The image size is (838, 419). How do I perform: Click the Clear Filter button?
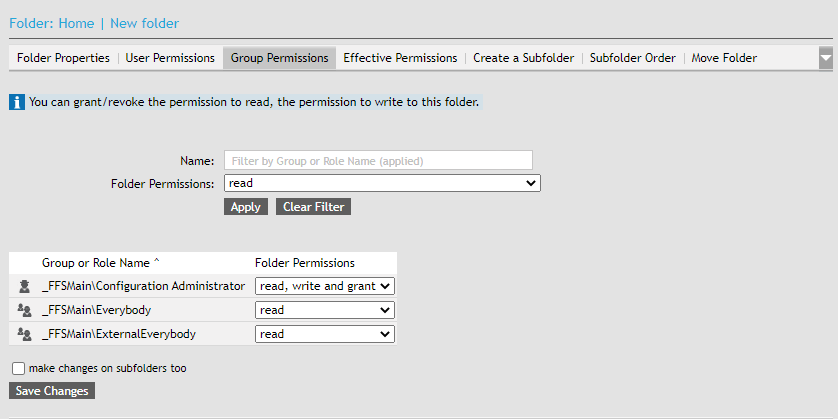click(313, 207)
